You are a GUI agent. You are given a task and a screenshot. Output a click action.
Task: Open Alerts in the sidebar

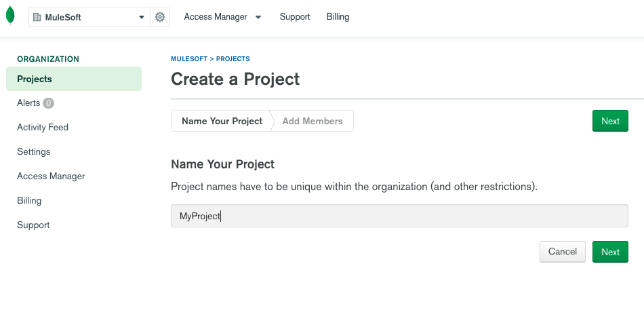[28, 102]
